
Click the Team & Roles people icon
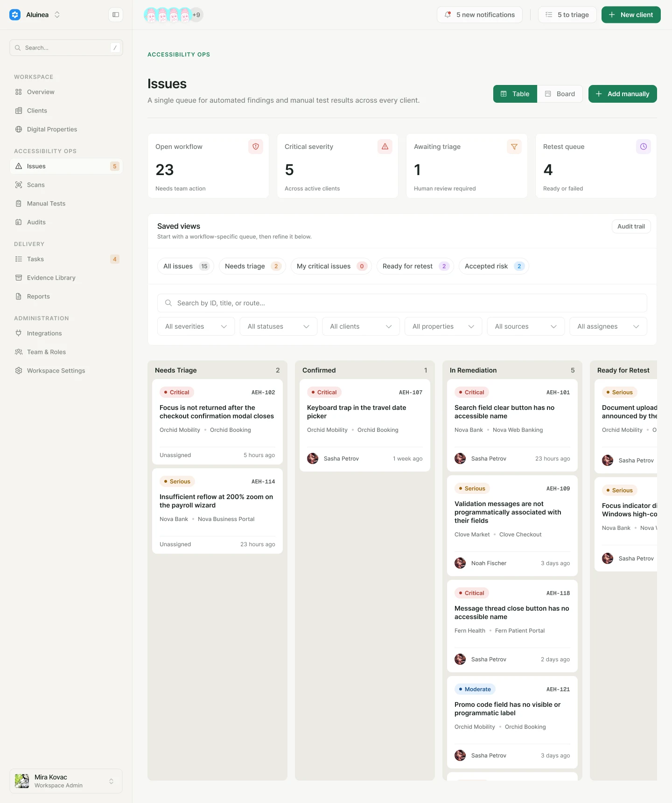click(x=19, y=352)
